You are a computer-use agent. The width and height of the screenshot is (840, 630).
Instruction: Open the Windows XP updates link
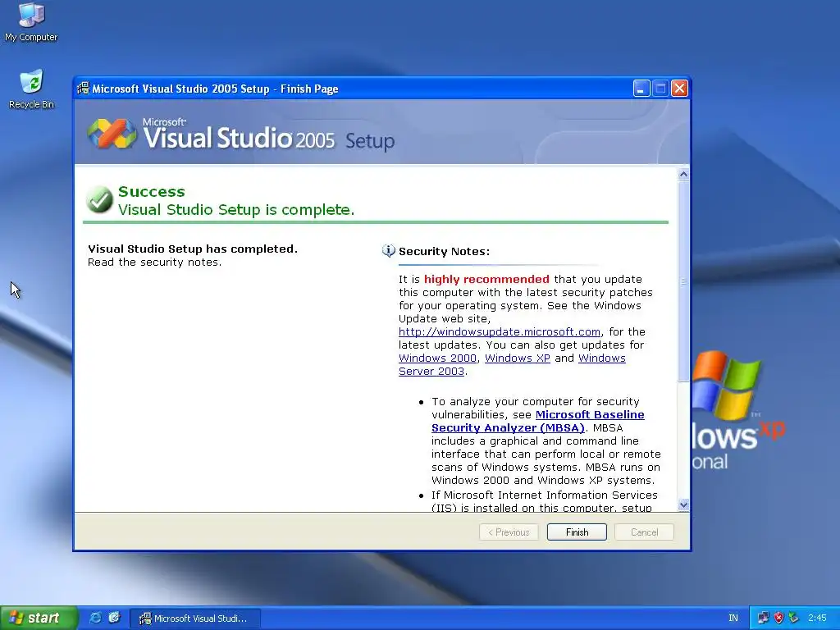[x=518, y=358]
